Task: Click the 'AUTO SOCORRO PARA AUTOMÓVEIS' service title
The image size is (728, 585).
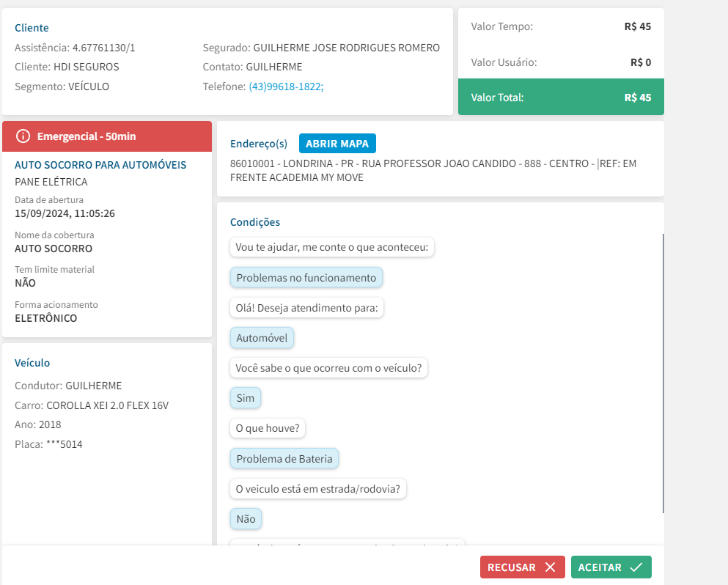Action: point(100,165)
